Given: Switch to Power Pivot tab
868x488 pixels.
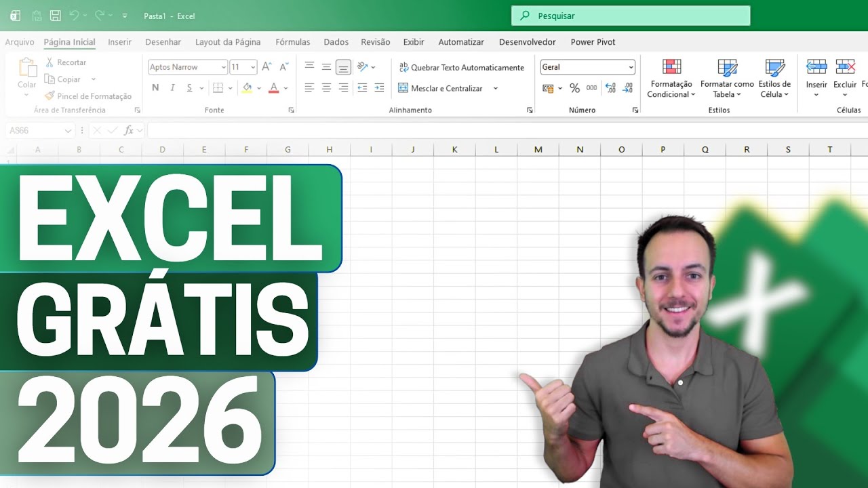Looking at the screenshot, I should click(x=593, y=42).
